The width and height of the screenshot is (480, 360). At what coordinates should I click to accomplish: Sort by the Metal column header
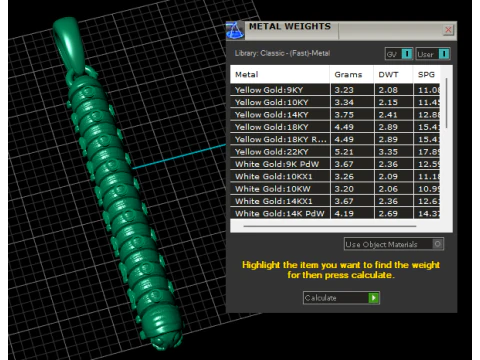click(280, 75)
